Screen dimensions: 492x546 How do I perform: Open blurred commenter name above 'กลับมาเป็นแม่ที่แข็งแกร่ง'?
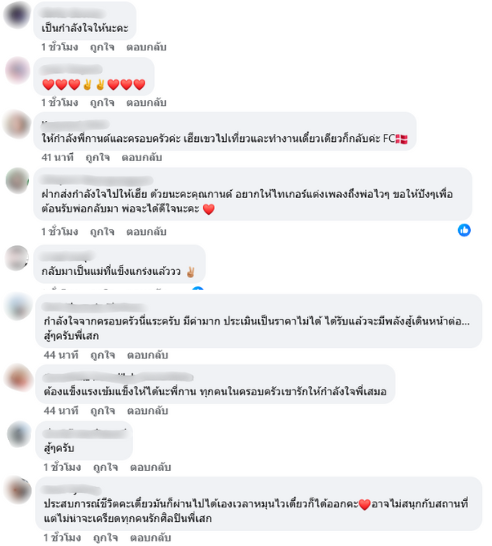tap(67, 257)
